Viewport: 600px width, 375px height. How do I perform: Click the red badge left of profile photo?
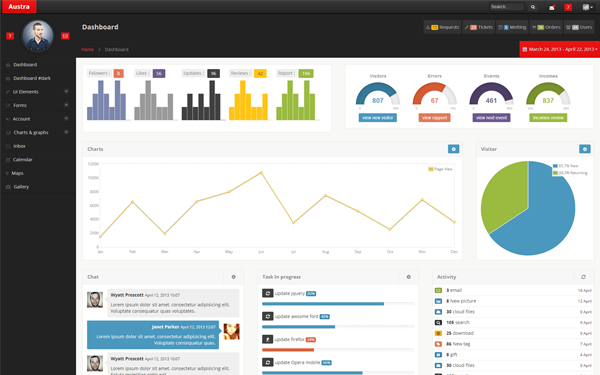tap(10, 36)
